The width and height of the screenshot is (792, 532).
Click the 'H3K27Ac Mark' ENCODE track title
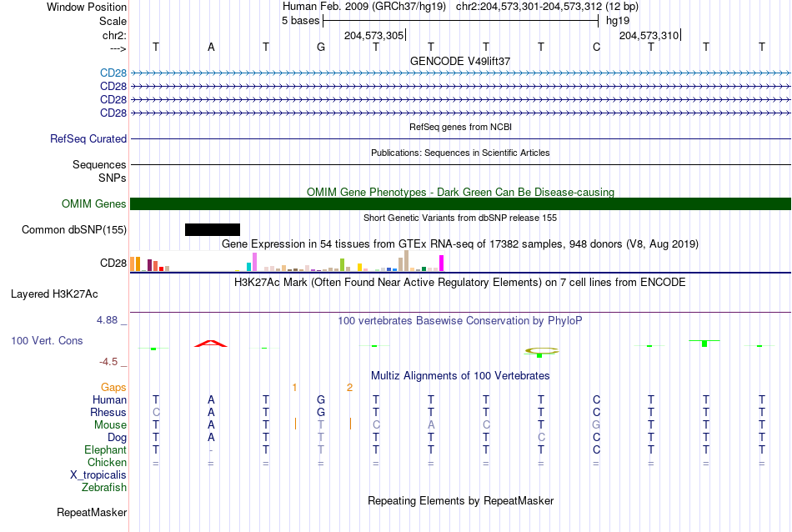point(460,283)
